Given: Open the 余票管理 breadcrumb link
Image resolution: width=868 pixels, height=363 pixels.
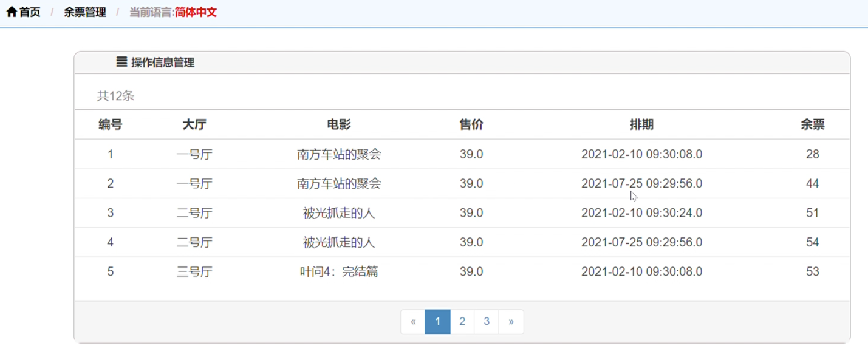Looking at the screenshot, I should [85, 12].
